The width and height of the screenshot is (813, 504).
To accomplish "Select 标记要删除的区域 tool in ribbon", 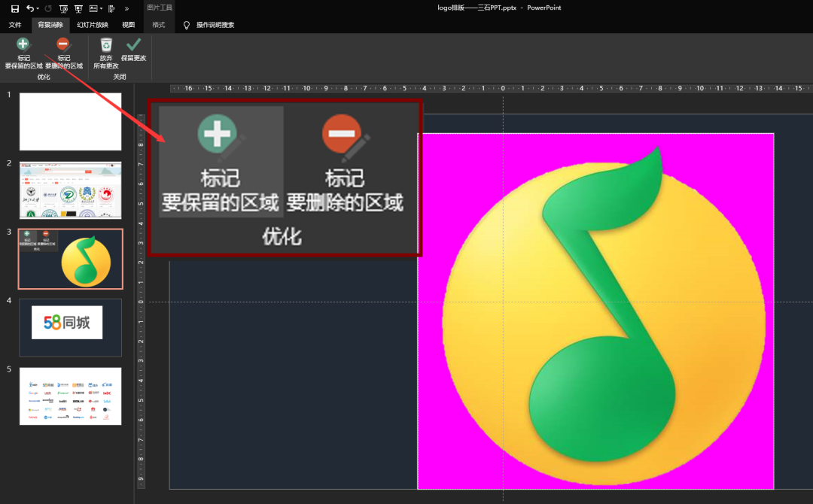I will (x=64, y=53).
